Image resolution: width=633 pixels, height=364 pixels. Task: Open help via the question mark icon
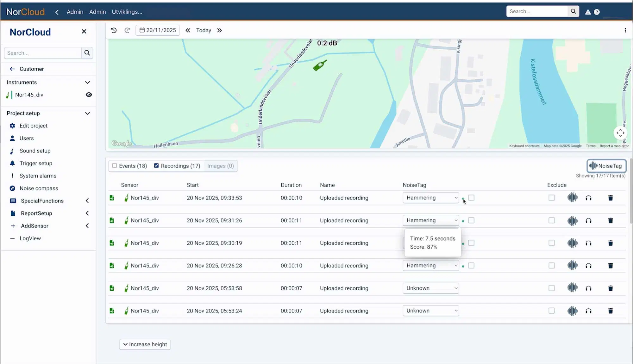pyautogui.click(x=597, y=12)
